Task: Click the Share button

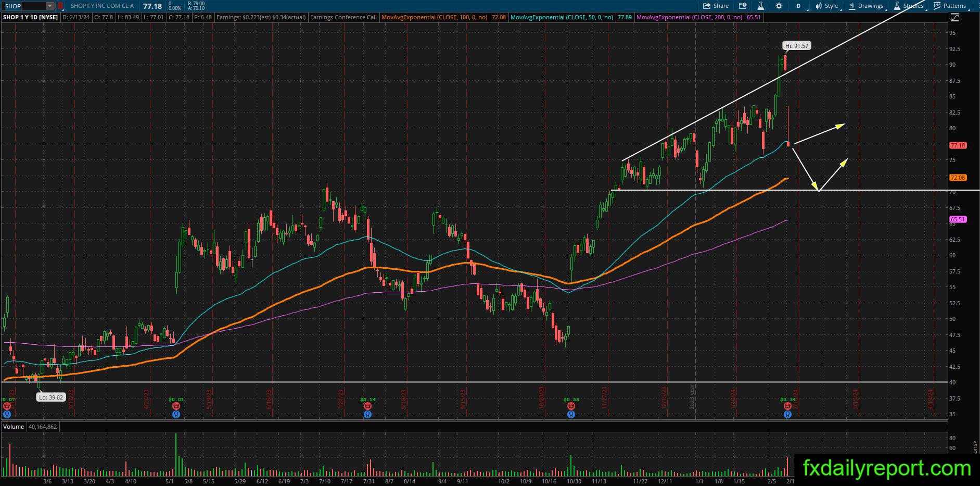Action: (x=716, y=6)
